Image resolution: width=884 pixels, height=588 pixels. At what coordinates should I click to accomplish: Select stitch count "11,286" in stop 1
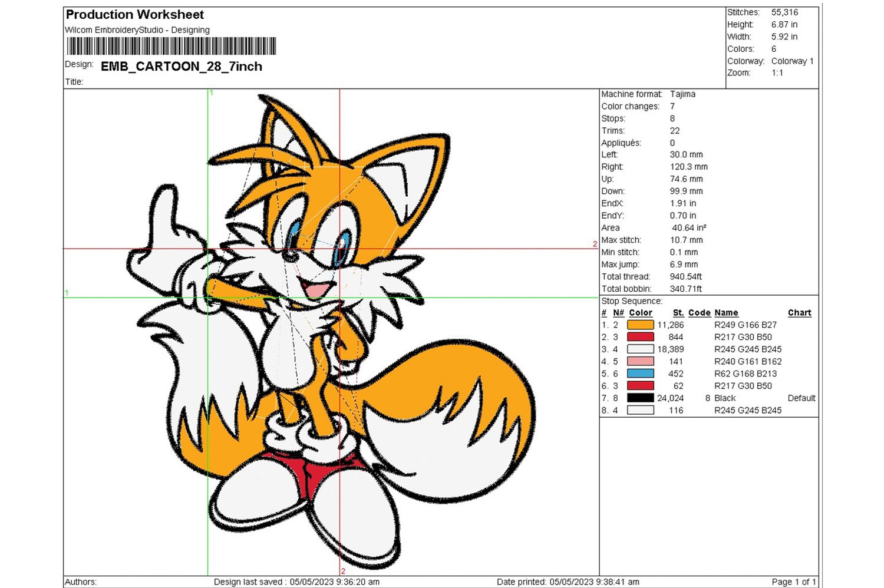click(671, 325)
